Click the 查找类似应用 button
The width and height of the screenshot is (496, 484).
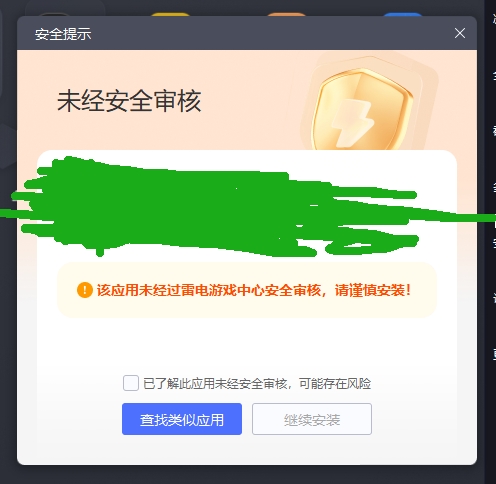182,419
